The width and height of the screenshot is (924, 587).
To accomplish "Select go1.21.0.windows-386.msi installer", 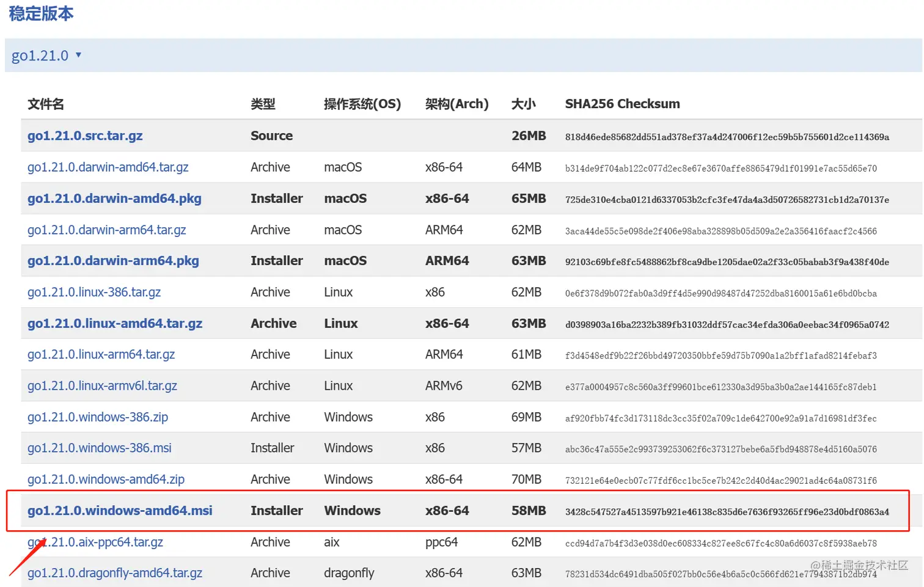I will tap(100, 448).
